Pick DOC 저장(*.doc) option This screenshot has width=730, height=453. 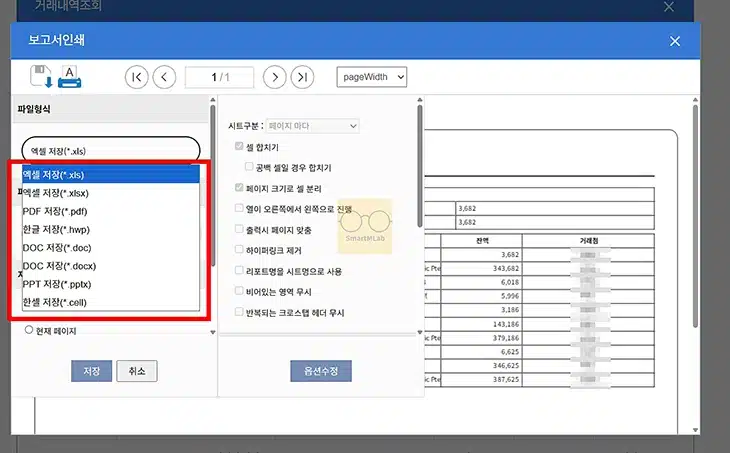(x=111, y=247)
